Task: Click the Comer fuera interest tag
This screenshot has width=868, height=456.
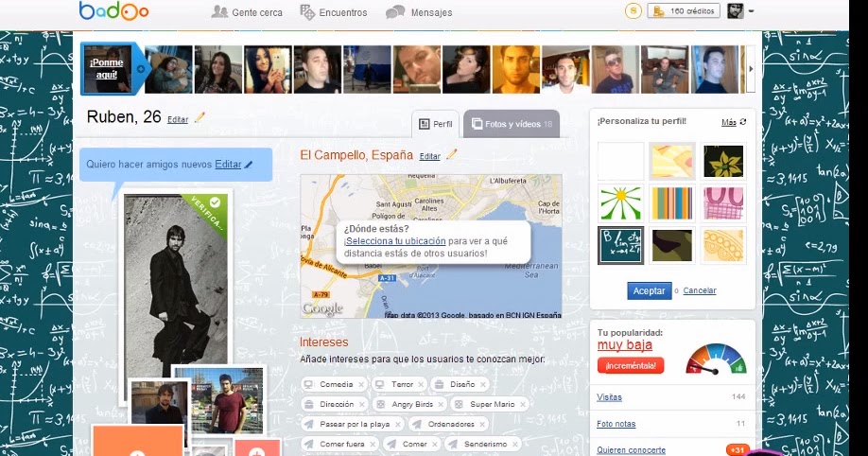Action: 341,445
